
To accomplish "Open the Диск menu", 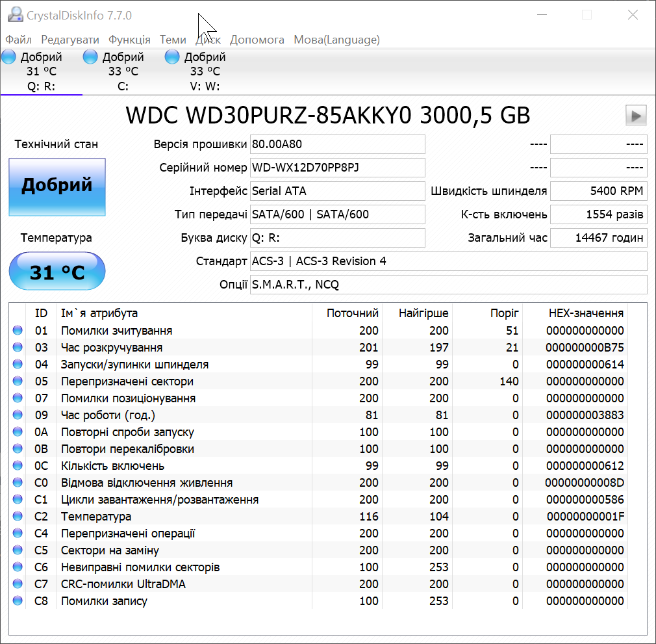I will tap(208, 40).
